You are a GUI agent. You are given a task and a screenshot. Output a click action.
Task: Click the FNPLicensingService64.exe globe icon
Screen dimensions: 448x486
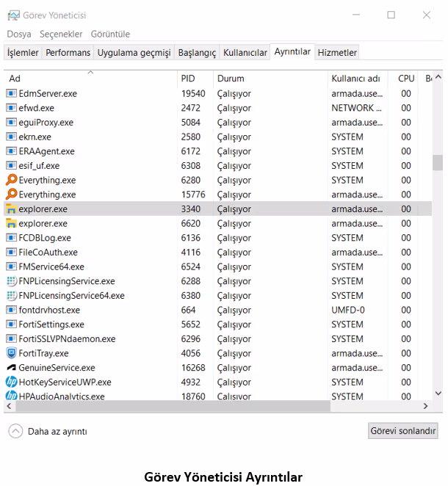(x=11, y=295)
